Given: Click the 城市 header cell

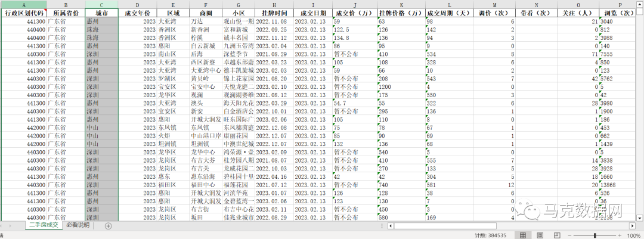Looking at the screenshot, I should pyautogui.click(x=102, y=13).
